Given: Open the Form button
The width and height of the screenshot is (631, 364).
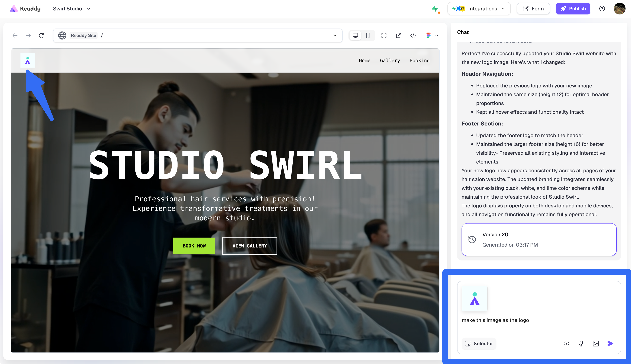Looking at the screenshot, I should (x=533, y=9).
